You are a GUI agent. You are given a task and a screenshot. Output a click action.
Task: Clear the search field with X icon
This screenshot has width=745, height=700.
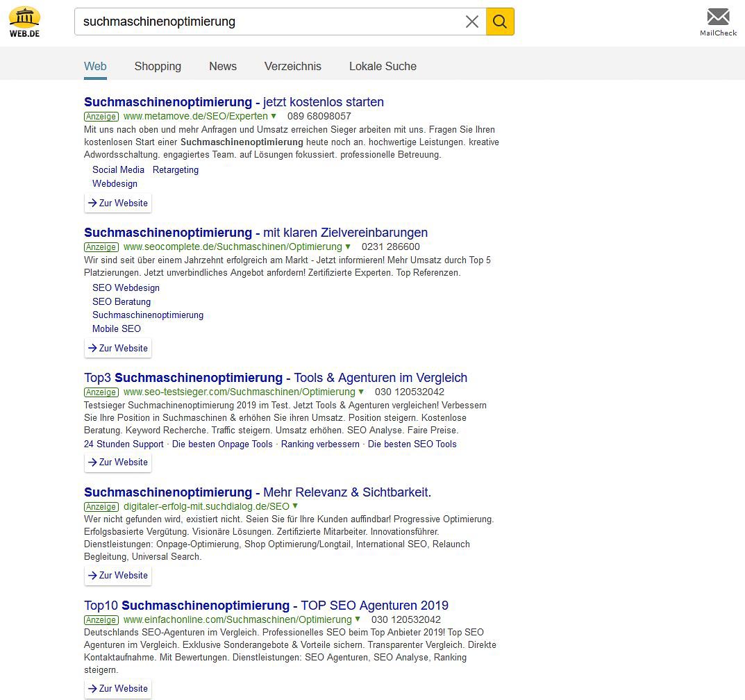click(472, 22)
